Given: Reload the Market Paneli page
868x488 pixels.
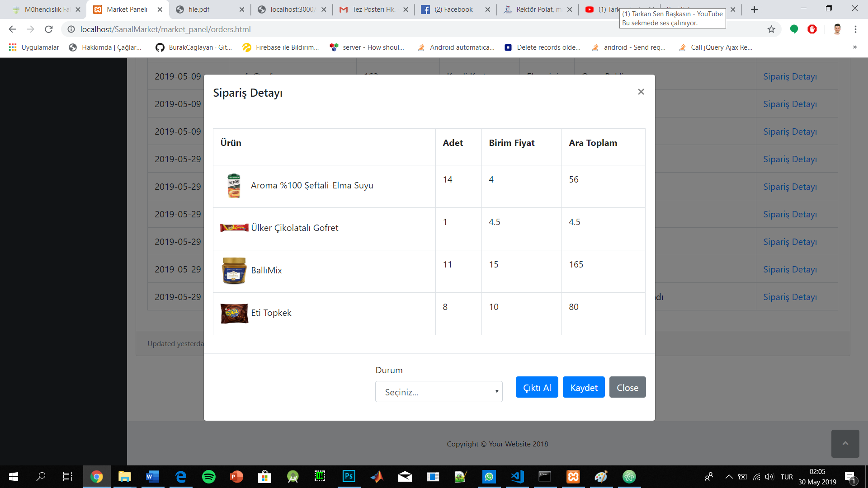Looking at the screenshot, I should [49, 29].
